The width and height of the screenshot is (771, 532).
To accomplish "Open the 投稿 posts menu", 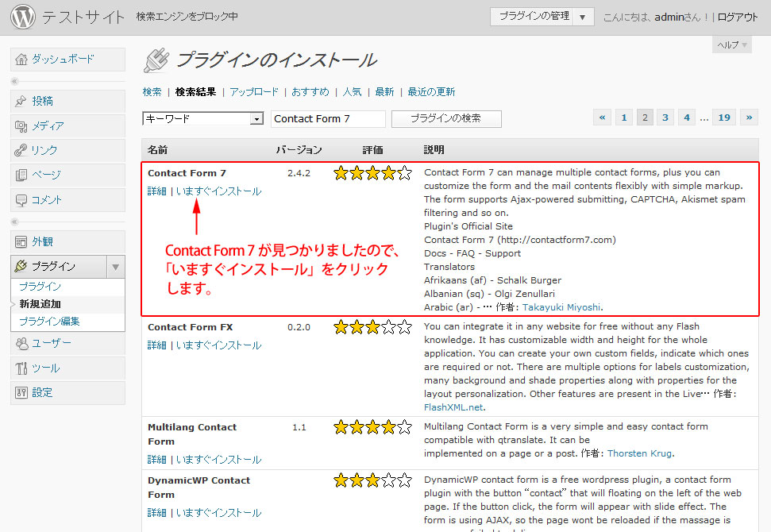I will point(67,102).
